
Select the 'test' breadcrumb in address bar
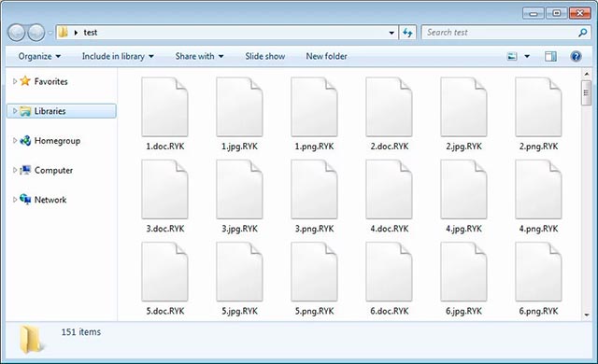click(91, 33)
